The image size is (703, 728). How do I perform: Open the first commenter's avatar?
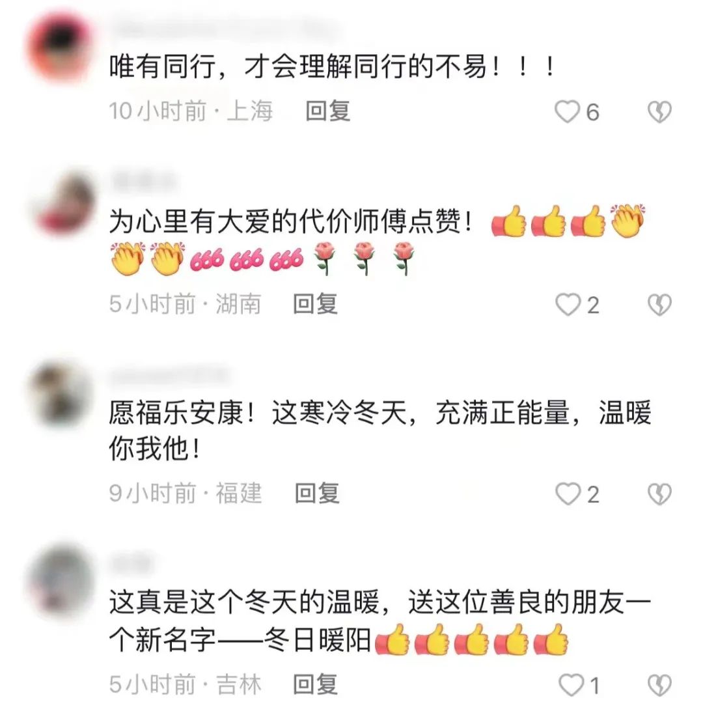click(x=61, y=48)
